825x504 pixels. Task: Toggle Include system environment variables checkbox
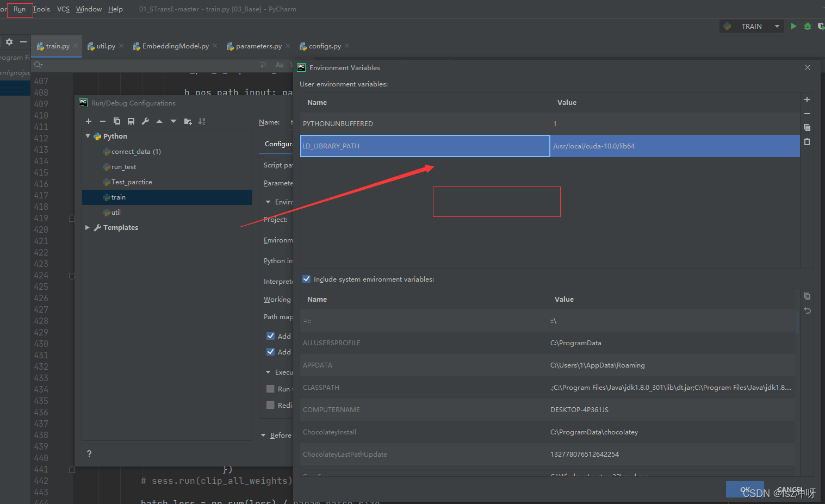[x=306, y=279]
